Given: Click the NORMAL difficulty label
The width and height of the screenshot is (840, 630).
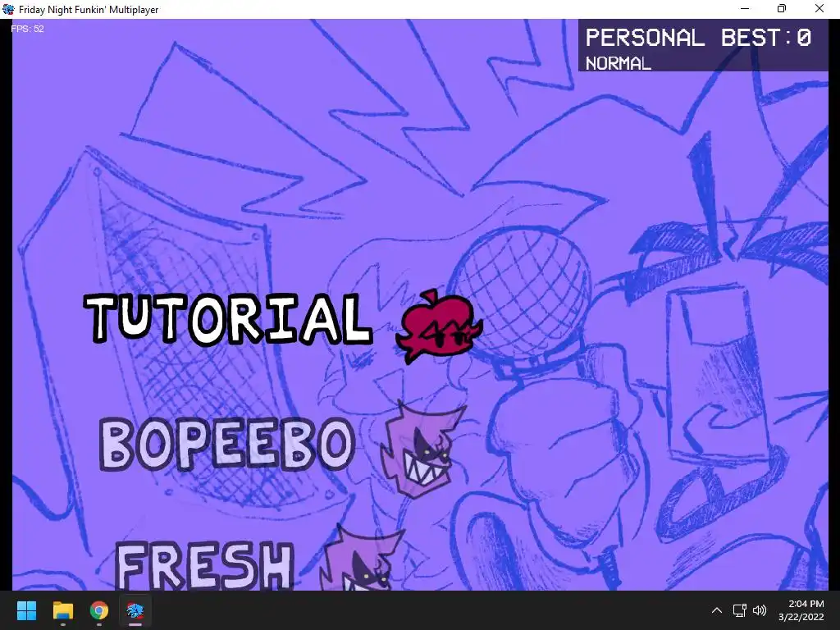Looking at the screenshot, I should pos(619,63).
